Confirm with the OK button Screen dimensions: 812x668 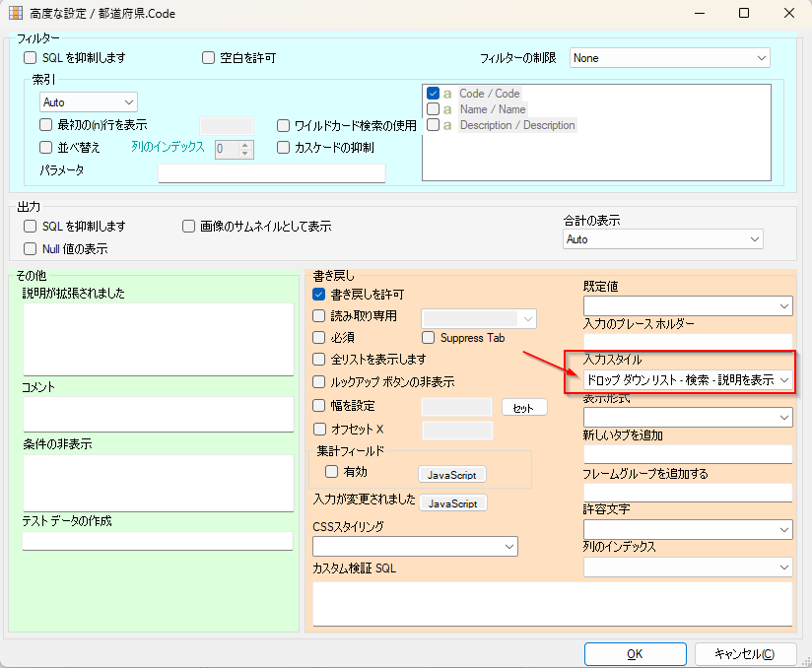(636, 654)
